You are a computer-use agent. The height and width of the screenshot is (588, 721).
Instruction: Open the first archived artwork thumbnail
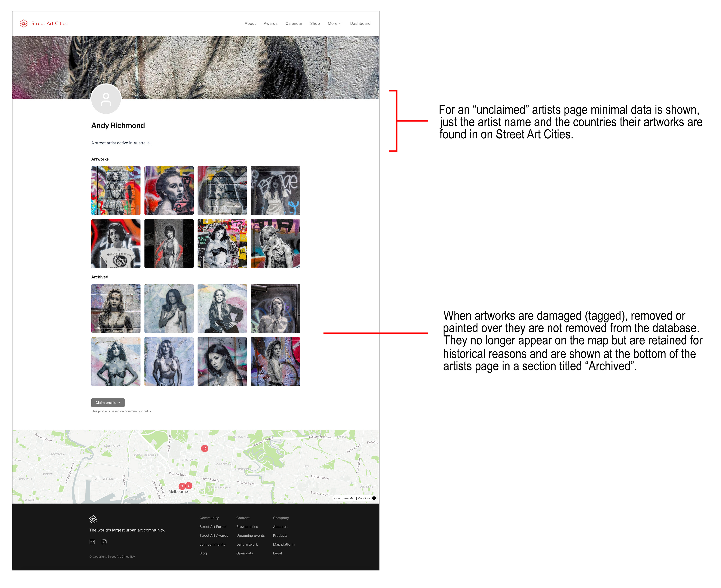point(116,308)
